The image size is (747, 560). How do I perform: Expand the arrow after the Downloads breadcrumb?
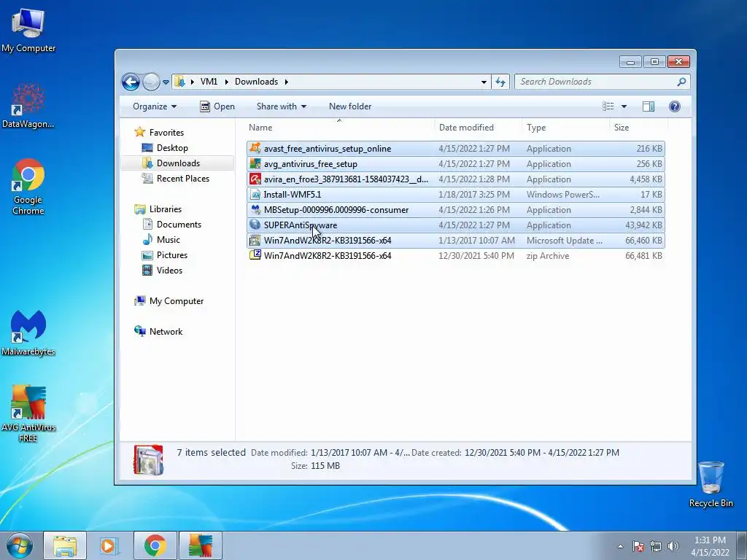click(x=286, y=82)
